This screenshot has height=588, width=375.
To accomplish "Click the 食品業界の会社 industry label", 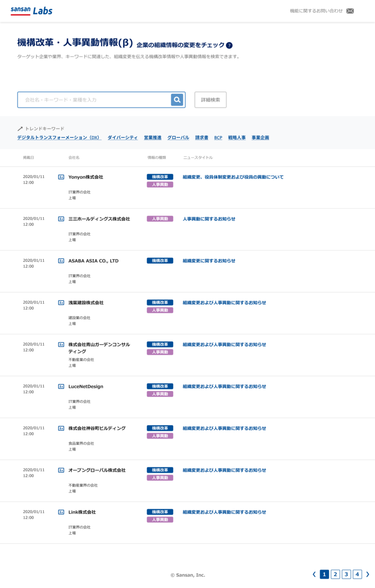I will point(81,443).
